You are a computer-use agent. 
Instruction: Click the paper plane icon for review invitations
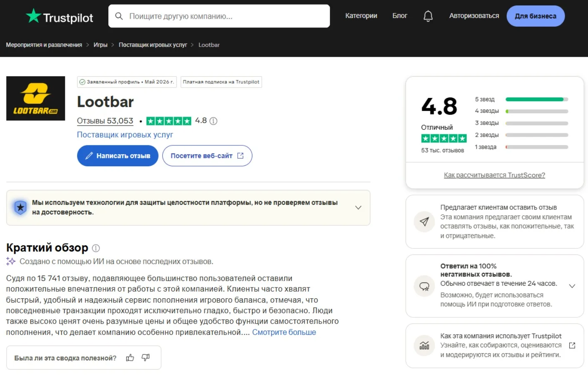point(424,222)
